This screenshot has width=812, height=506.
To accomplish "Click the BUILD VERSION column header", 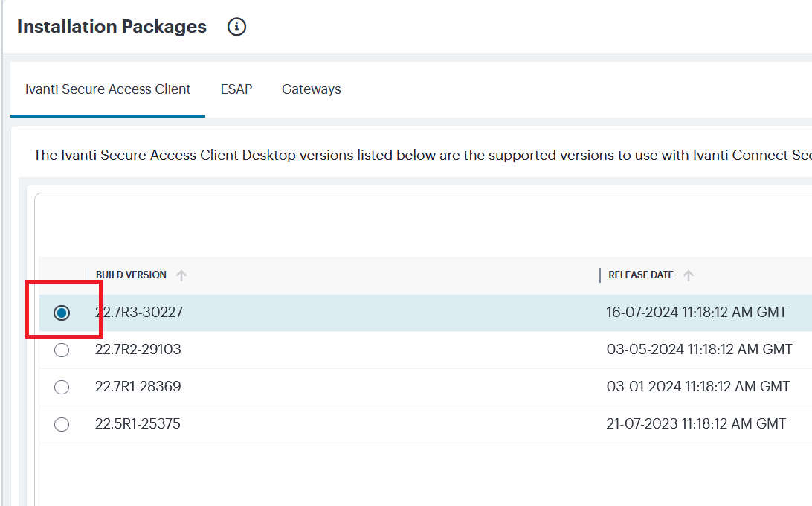I will pos(130,275).
